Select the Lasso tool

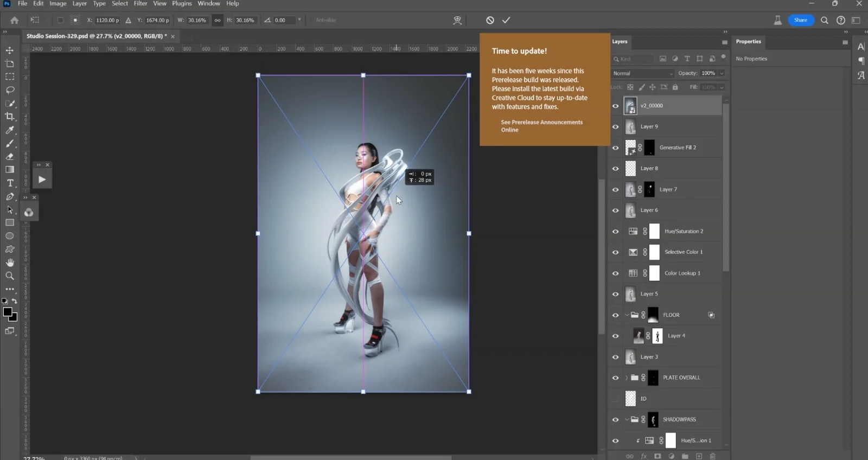pyautogui.click(x=10, y=90)
